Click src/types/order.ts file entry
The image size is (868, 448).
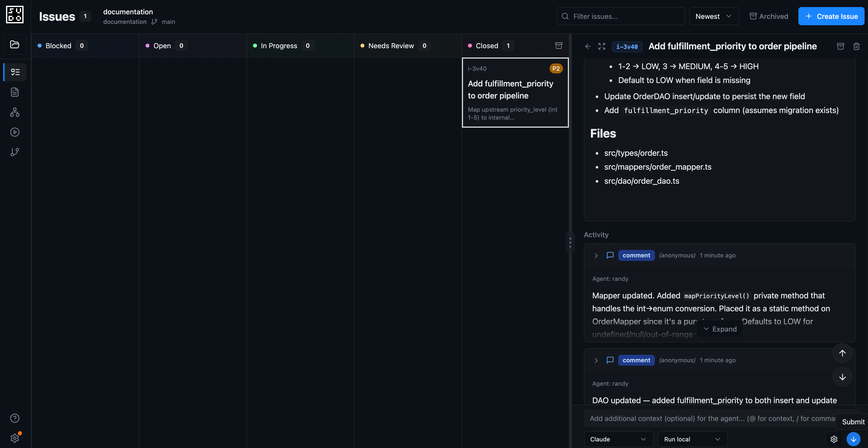[636, 153]
